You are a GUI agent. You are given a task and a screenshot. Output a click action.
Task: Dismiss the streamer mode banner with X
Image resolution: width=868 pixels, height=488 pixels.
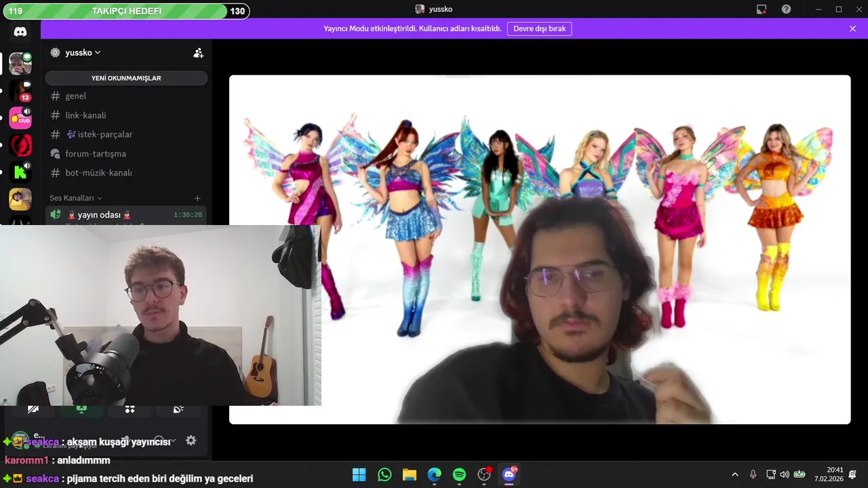852,28
